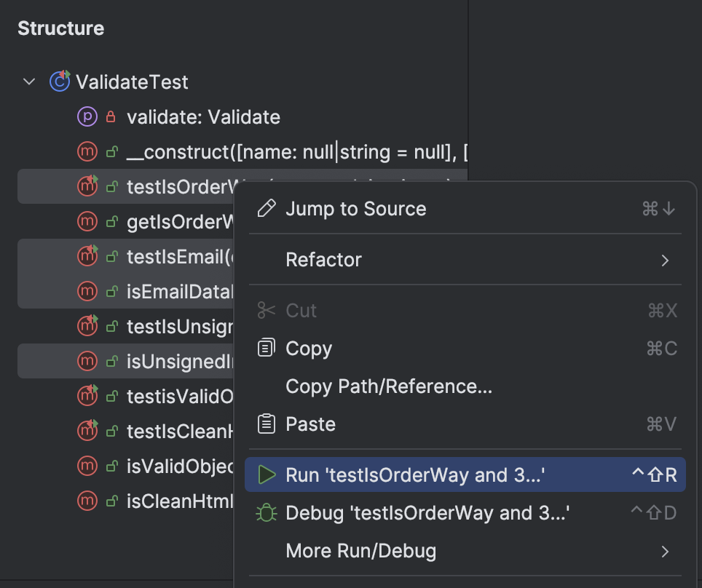Debug 'testIsOrderWay and 3...' tests
This screenshot has height=588, width=702.
[x=427, y=513]
